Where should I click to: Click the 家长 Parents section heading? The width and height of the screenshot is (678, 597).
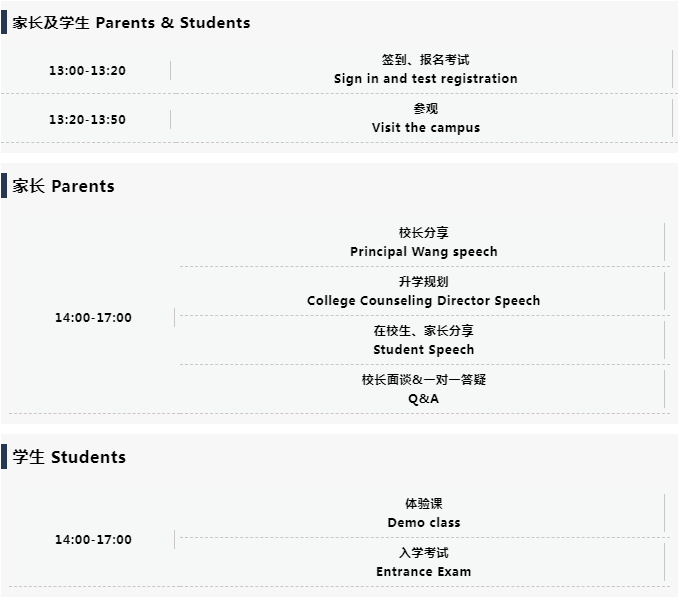[63, 186]
